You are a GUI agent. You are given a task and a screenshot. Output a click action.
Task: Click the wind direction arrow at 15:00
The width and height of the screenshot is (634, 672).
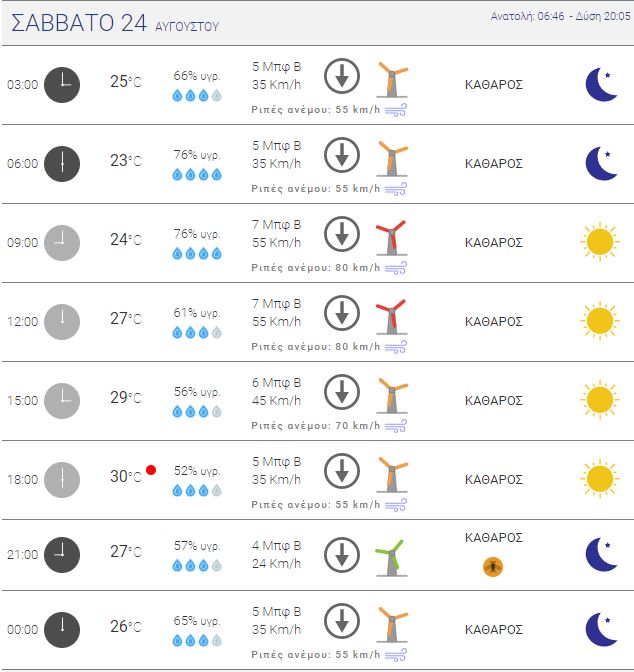coord(342,392)
